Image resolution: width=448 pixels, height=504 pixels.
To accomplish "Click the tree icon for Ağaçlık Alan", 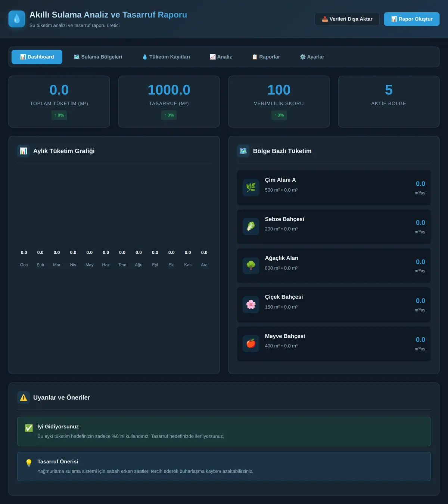I will click(x=251, y=266).
